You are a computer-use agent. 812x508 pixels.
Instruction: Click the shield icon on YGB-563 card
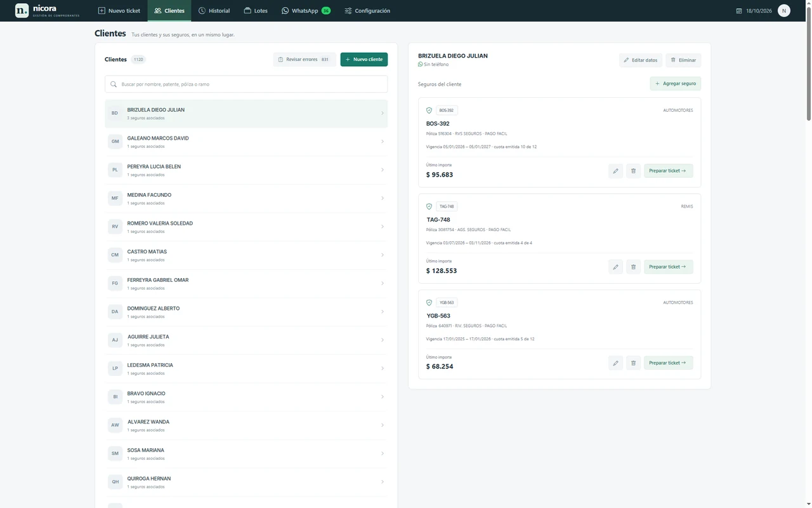[429, 302]
